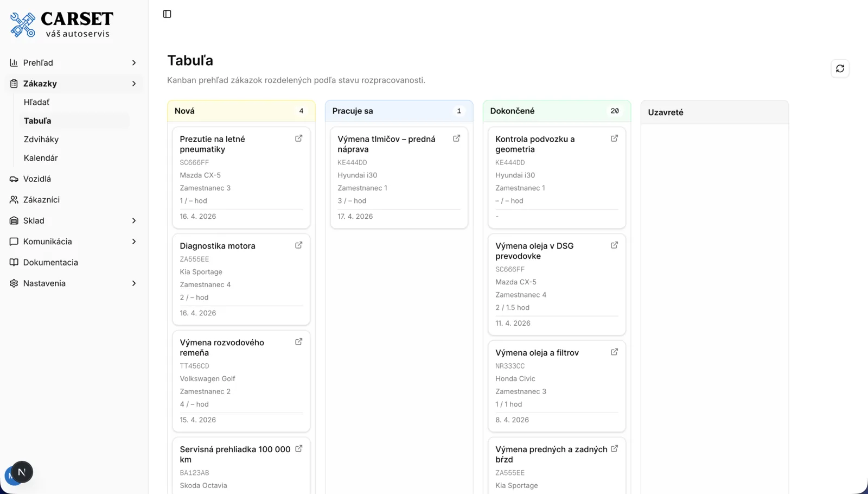Open Výmena rozvodového remeňa external link icon

[x=298, y=342]
